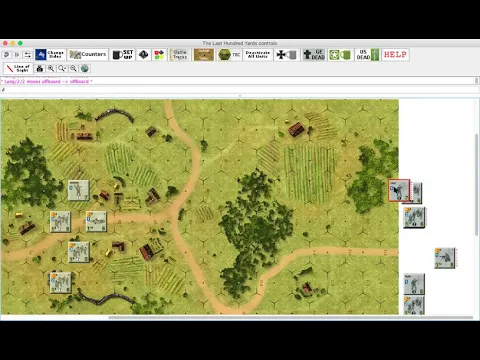Select counter partly hidden behind red-outlined leader
Image resolution: width=480 pixels, height=360 pixels.
click(416, 193)
